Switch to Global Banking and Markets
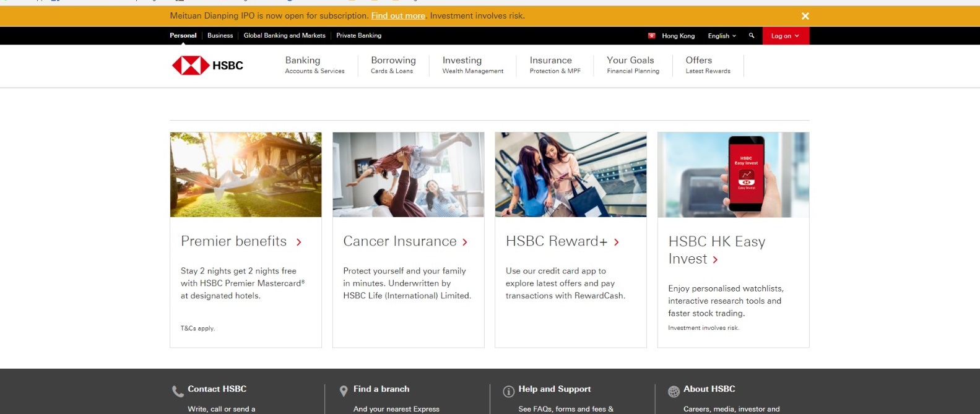 (285, 35)
